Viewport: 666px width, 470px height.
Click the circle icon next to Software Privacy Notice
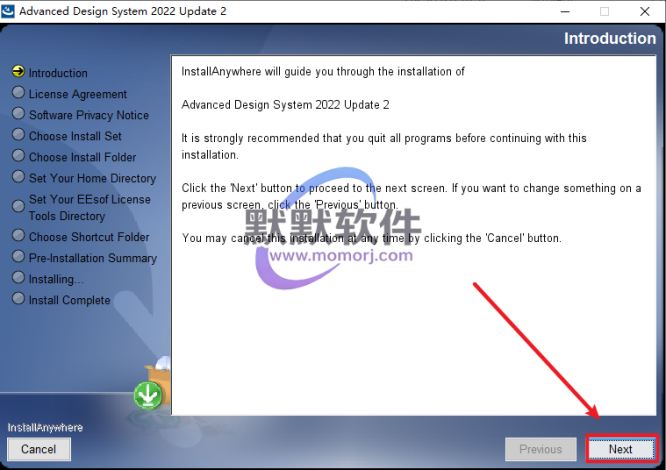coord(18,113)
